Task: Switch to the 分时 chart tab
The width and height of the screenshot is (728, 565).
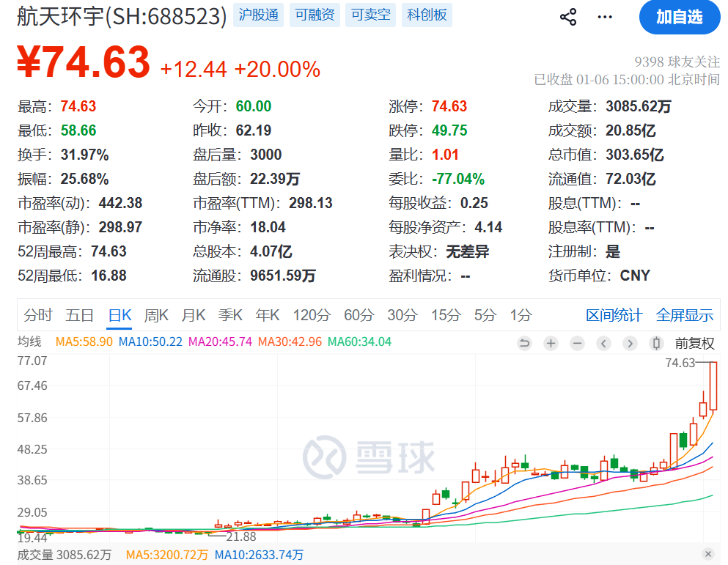Action: point(38,315)
